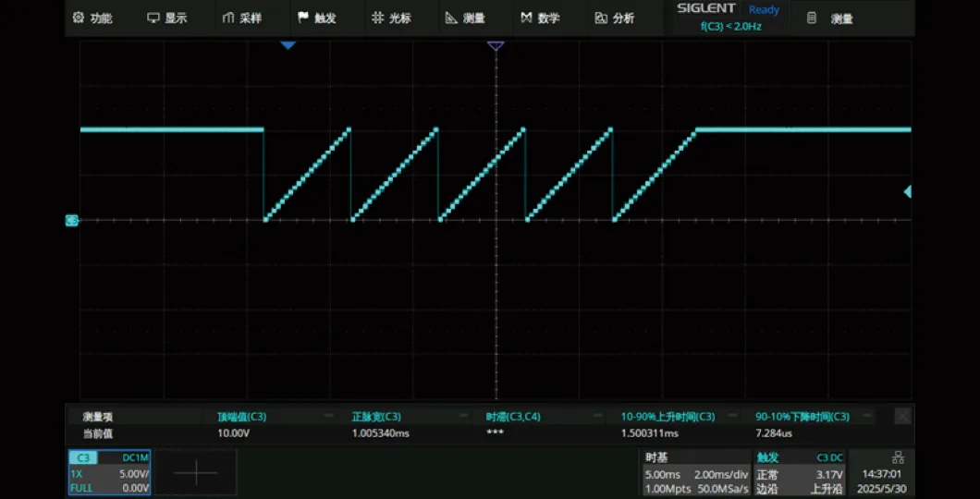Click the *** skew value
Screen dimensions: 980x499
[495, 432]
